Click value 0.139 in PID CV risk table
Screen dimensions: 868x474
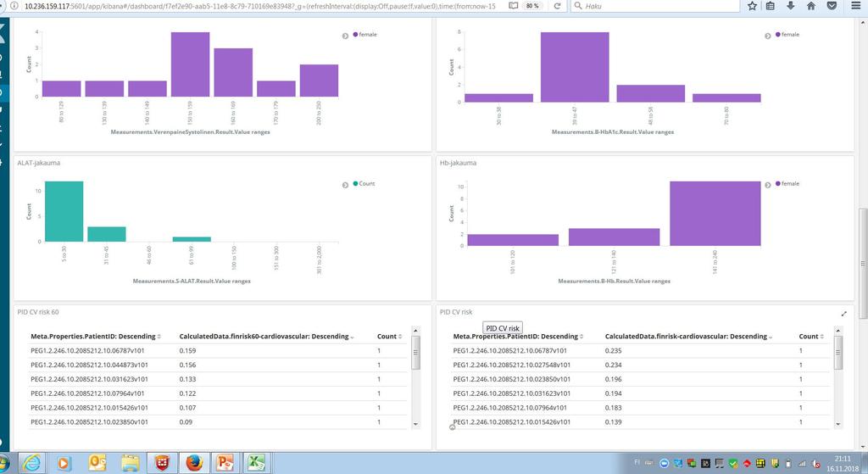(x=614, y=422)
